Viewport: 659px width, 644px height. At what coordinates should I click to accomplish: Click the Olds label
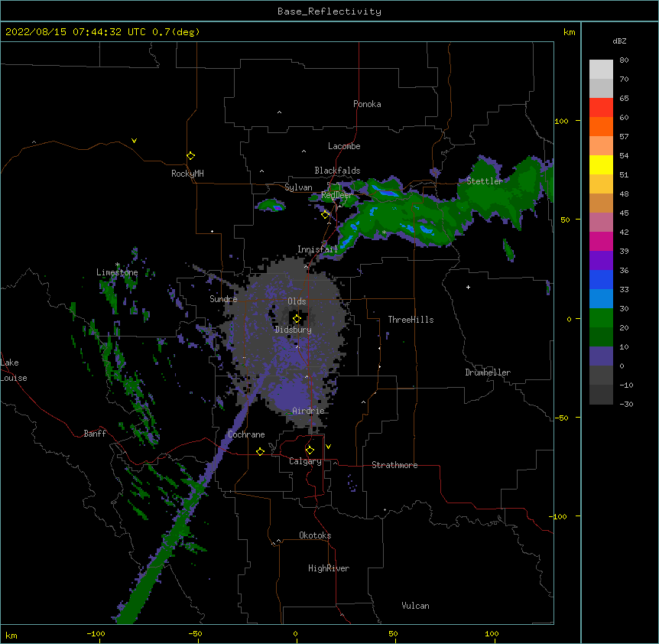(x=297, y=301)
